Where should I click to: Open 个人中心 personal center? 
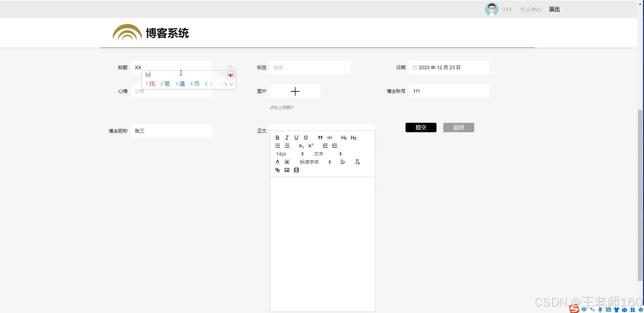click(x=530, y=9)
